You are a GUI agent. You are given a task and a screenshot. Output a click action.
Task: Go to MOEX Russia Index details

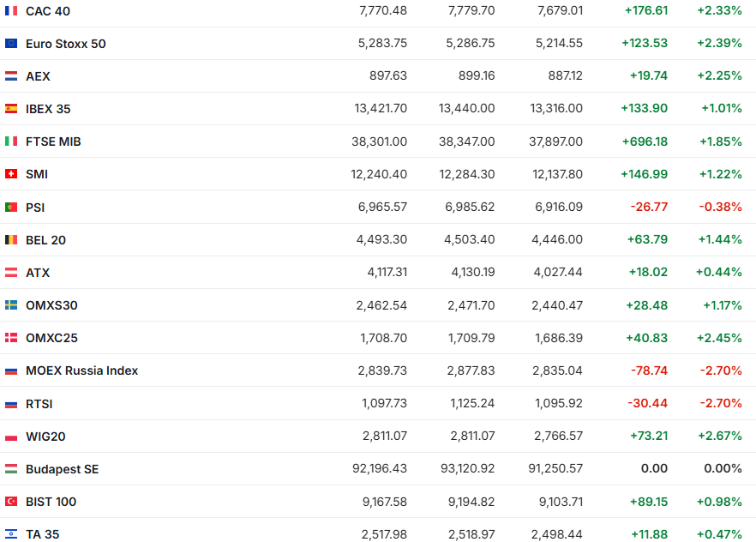coord(81,371)
